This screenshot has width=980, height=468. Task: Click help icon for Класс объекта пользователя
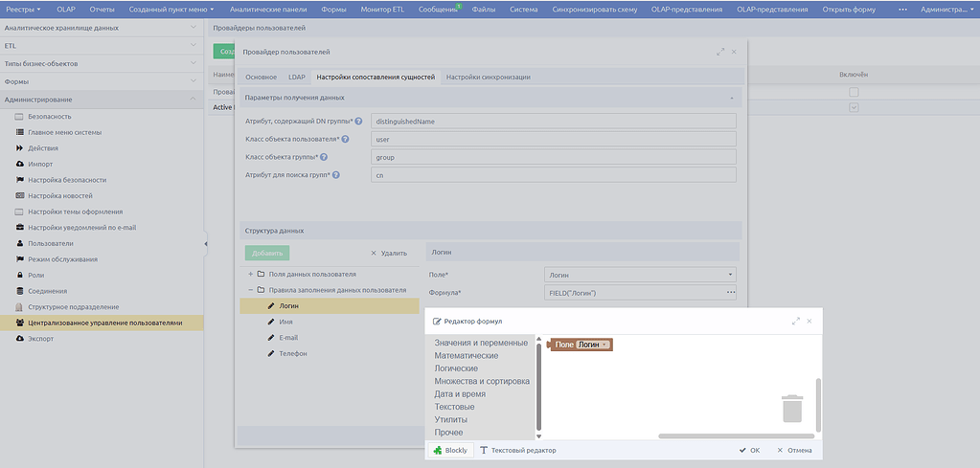[345, 139]
